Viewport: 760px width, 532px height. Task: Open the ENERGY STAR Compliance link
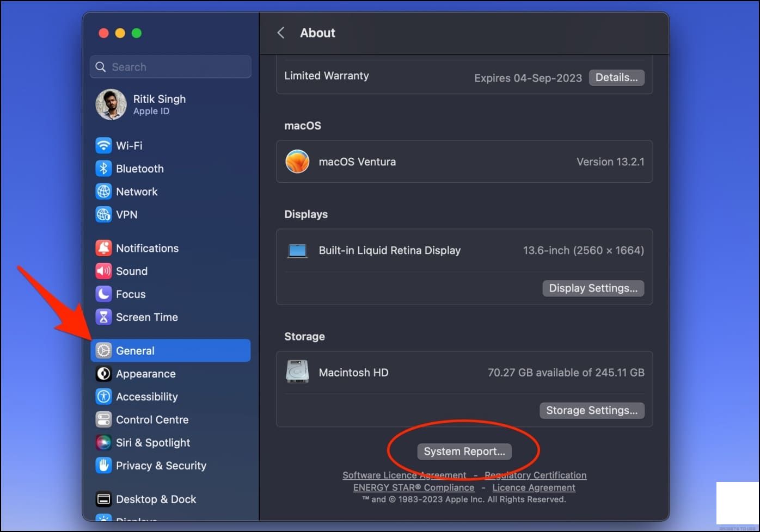pos(414,487)
